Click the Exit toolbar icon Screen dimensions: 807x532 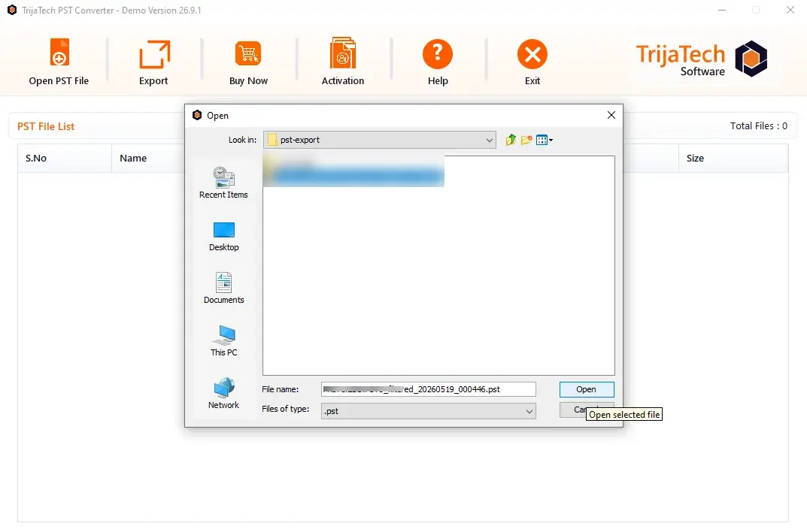(532, 54)
